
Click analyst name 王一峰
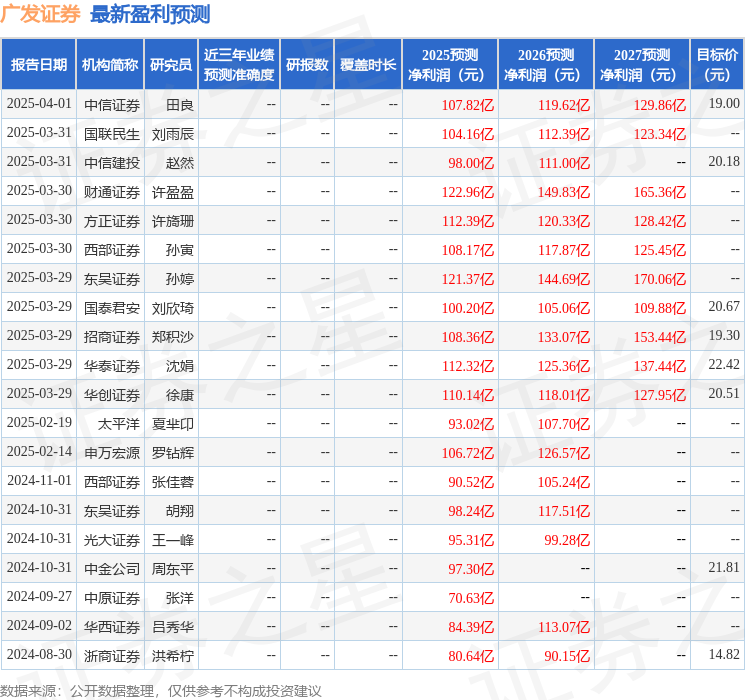172,540
